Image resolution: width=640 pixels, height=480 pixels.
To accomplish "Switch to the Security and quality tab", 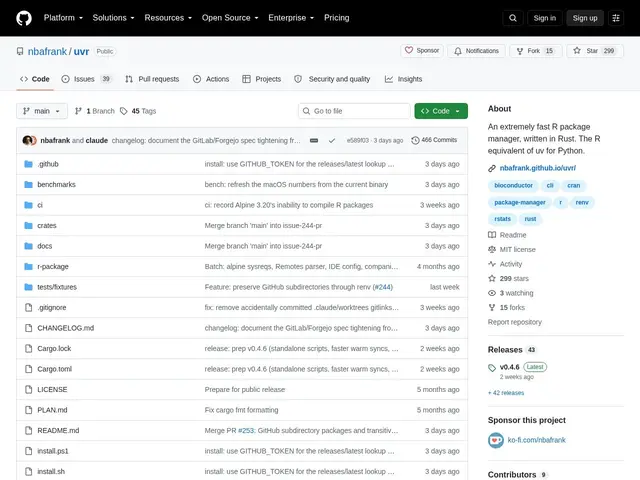I will pyautogui.click(x=332, y=79).
